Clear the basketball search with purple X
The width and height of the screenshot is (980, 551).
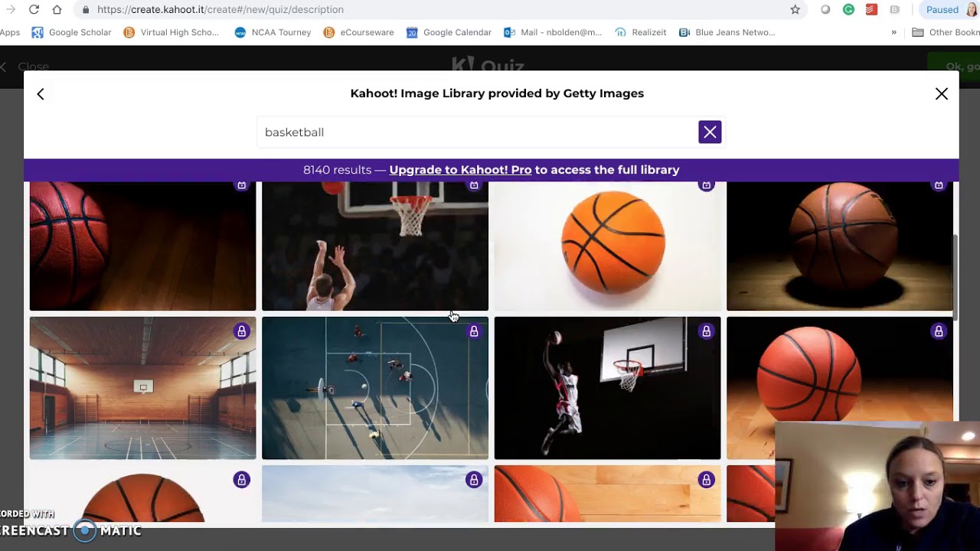pyautogui.click(x=710, y=132)
